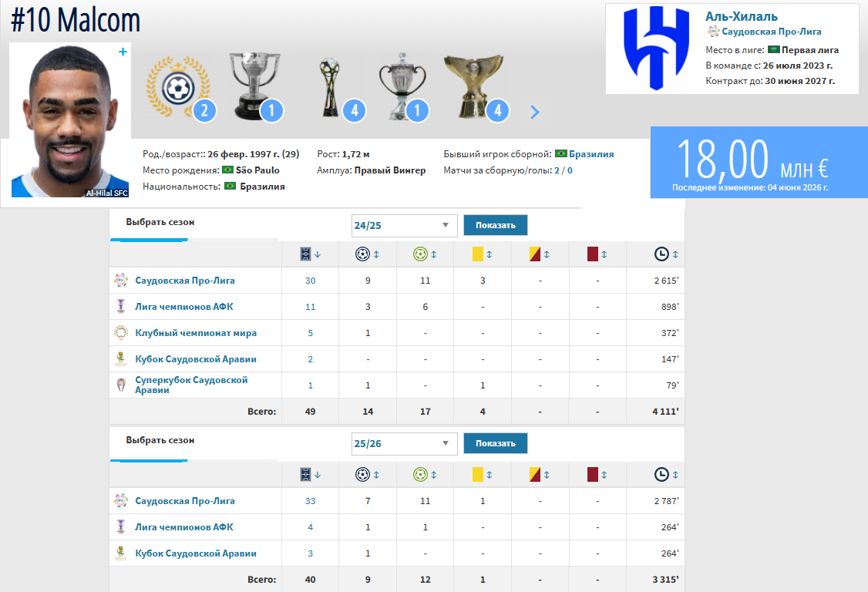Click the 4 111' total minutes value
The image size is (868, 592).
click(x=665, y=412)
